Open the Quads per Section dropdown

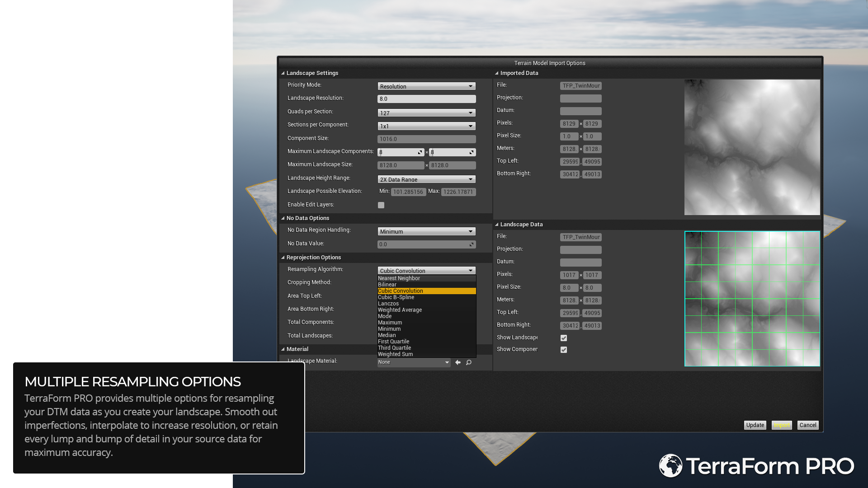(x=427, y=113)
